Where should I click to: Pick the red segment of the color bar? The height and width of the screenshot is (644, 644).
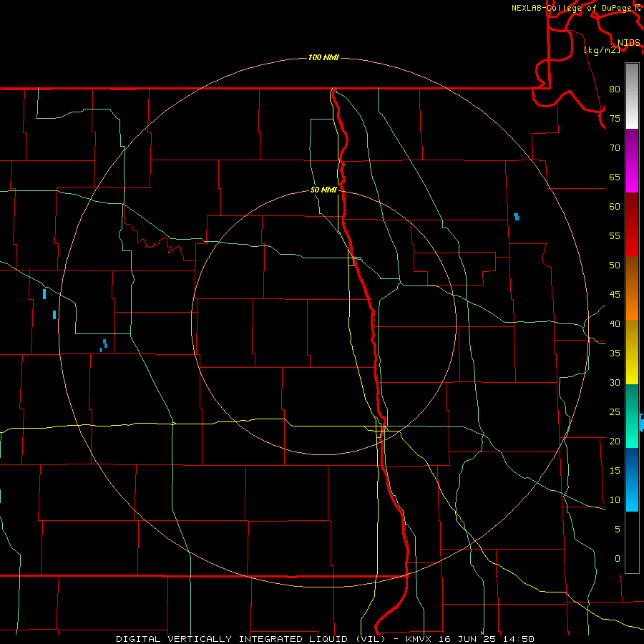click(632, 225)
